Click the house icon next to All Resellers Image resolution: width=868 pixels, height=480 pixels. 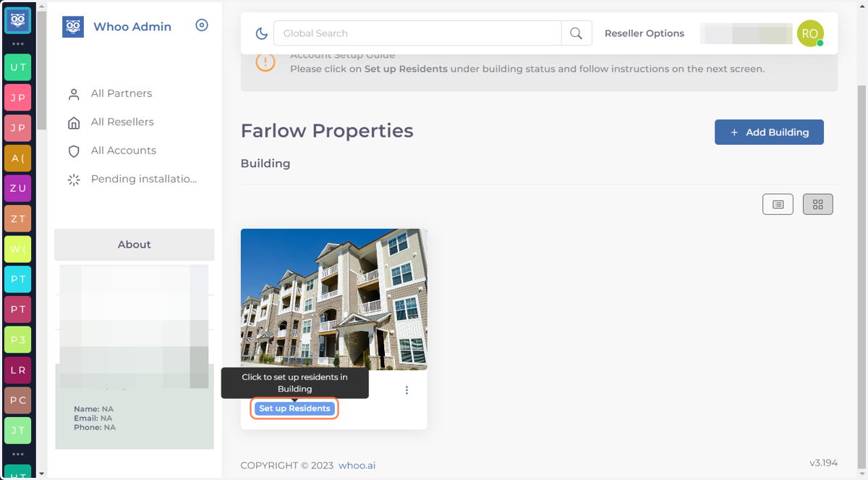[74, 122]
